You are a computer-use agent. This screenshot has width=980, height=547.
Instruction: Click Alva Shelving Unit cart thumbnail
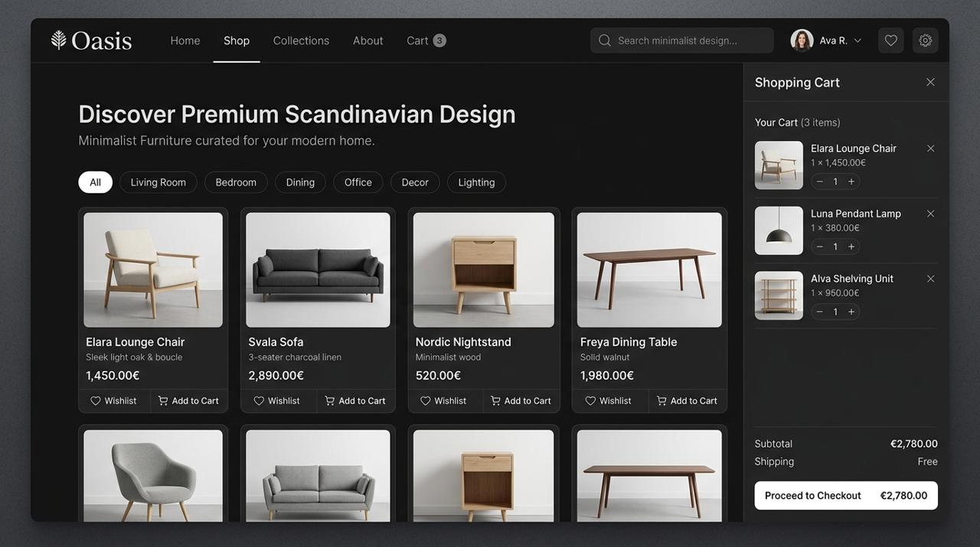[779, 296]
